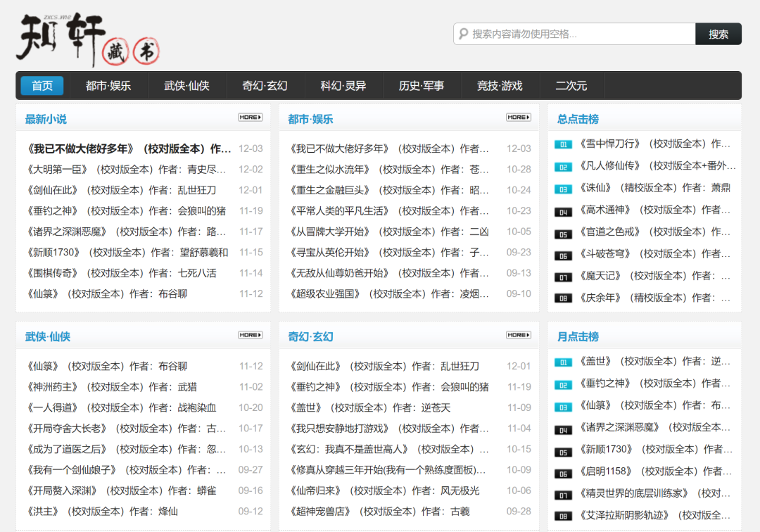Open the 科幻·灵异 menu item
The width and height of the screenshot is (760, 532).
pyautogui.click(x=343, y=86)
